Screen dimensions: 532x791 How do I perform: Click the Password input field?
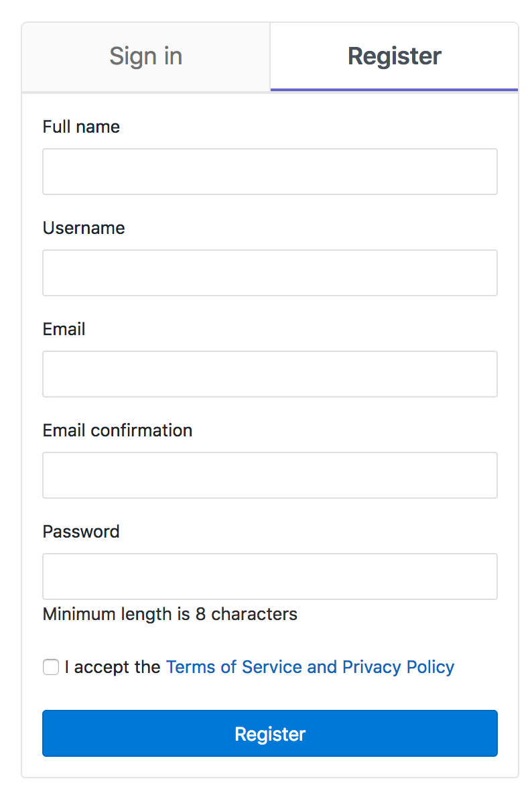[270, 576]
